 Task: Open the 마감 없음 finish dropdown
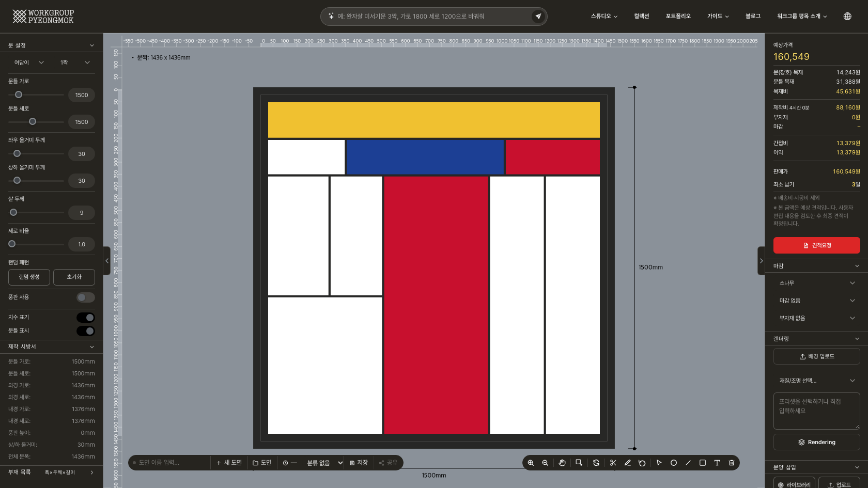tap(817, 301)
